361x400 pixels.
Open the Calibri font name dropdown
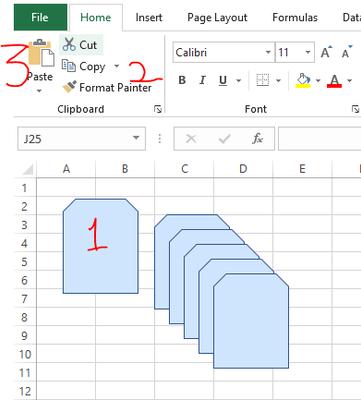[268, 52]
